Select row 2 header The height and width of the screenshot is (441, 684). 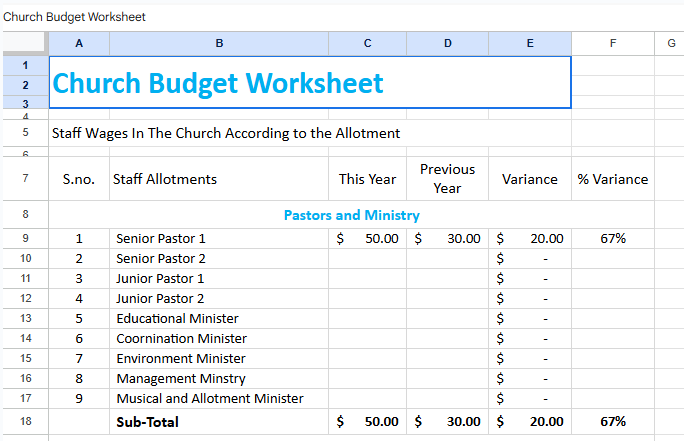25,85
